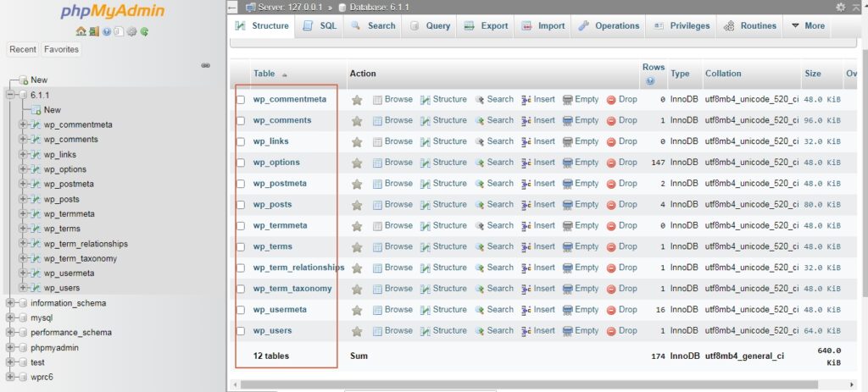Click the Favorites button
The image size is (868, 392).
coord(61,49)
